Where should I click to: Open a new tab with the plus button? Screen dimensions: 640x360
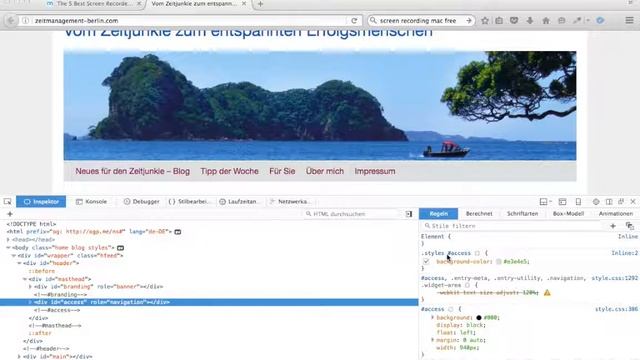click(x=260, y=4)
